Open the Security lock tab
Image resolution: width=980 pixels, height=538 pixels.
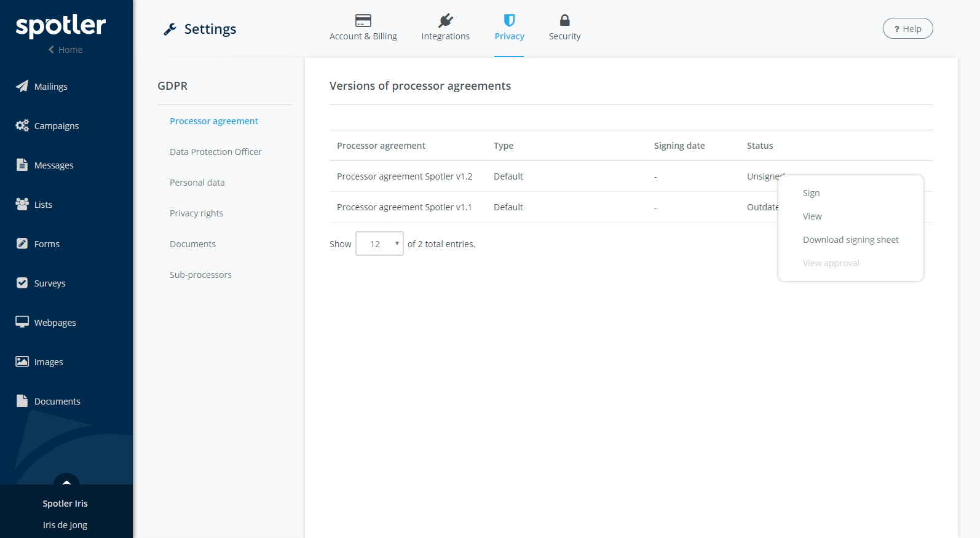click(564, 28)
